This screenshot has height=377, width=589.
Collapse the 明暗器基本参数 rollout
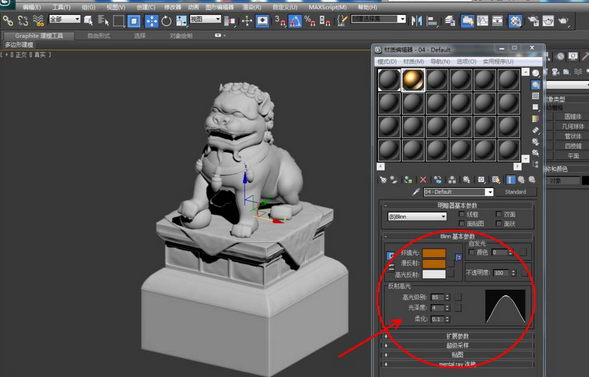coord(457,205)
